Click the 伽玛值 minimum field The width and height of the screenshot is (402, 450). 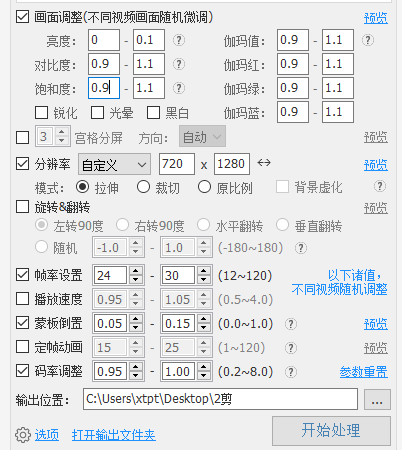click(x=293, y=40)
